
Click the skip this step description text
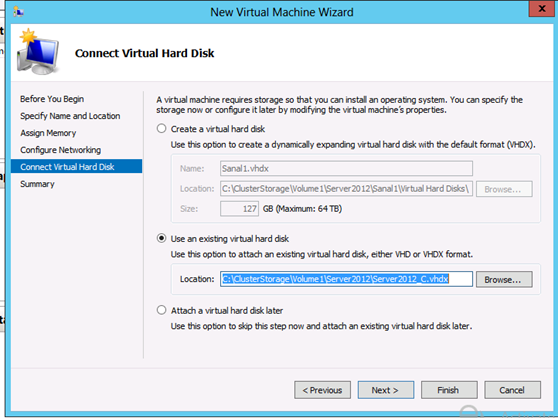click(321, 326)
